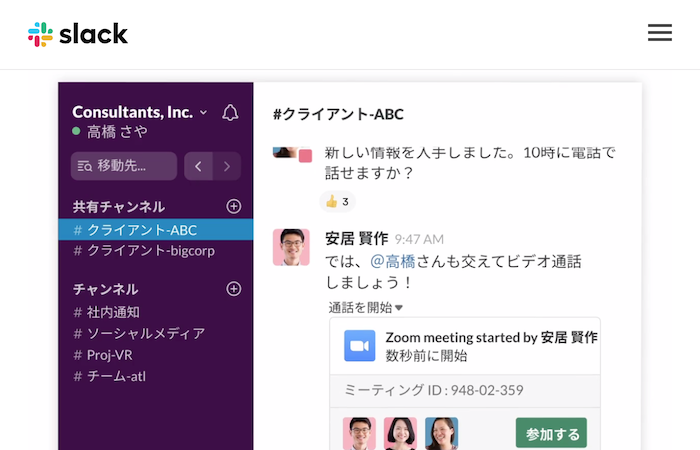Go back with the left arrow button
The width and height of the screenshot is (700, 450).
pos(198,166)
